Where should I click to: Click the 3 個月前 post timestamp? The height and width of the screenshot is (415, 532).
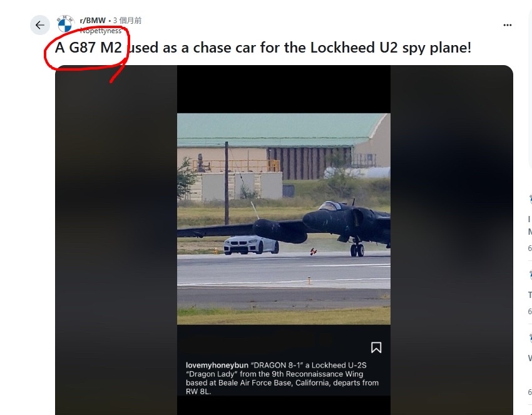pos(127,21)
